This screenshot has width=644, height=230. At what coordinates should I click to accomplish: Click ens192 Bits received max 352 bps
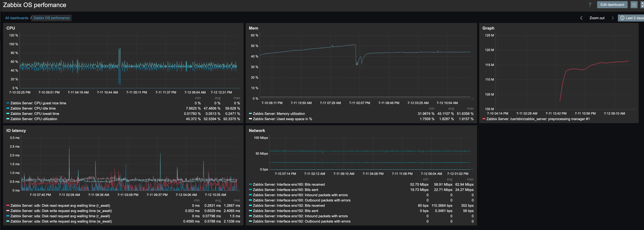coord(467,205)
